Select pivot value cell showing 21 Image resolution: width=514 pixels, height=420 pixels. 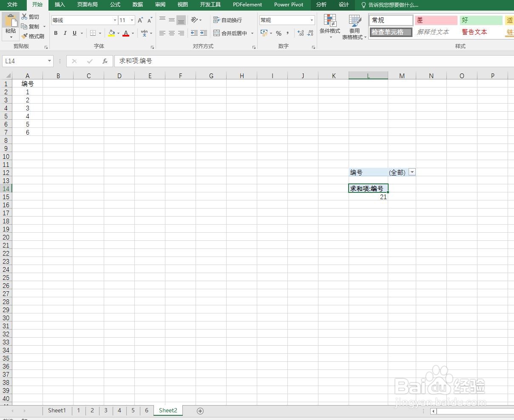click(368, 197)
